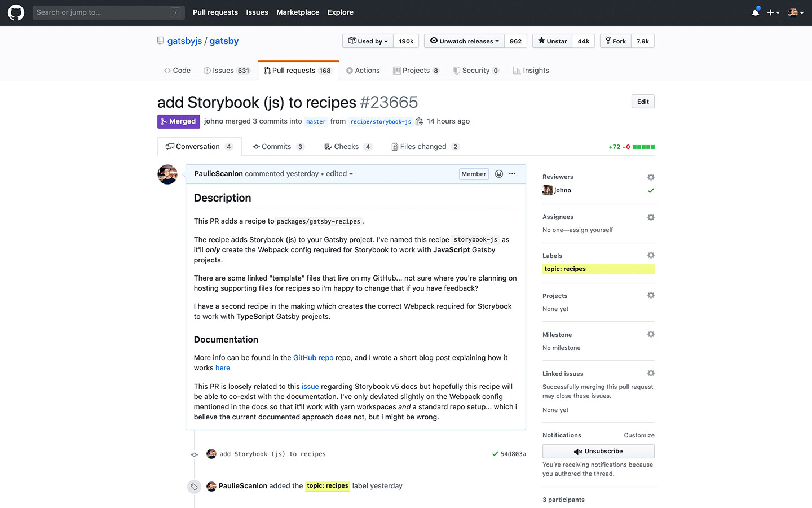
Task: Focus the Search or jump to field
Action: (x=108, y=12)
